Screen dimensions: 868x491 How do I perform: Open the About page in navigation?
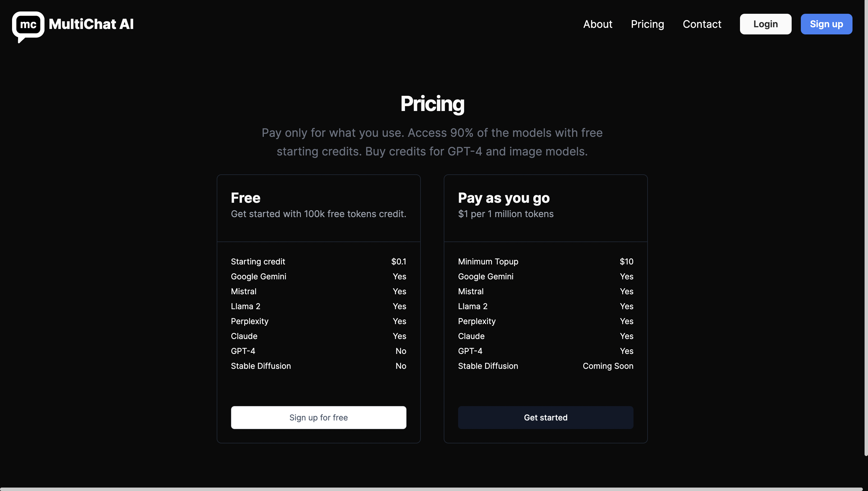597,24
